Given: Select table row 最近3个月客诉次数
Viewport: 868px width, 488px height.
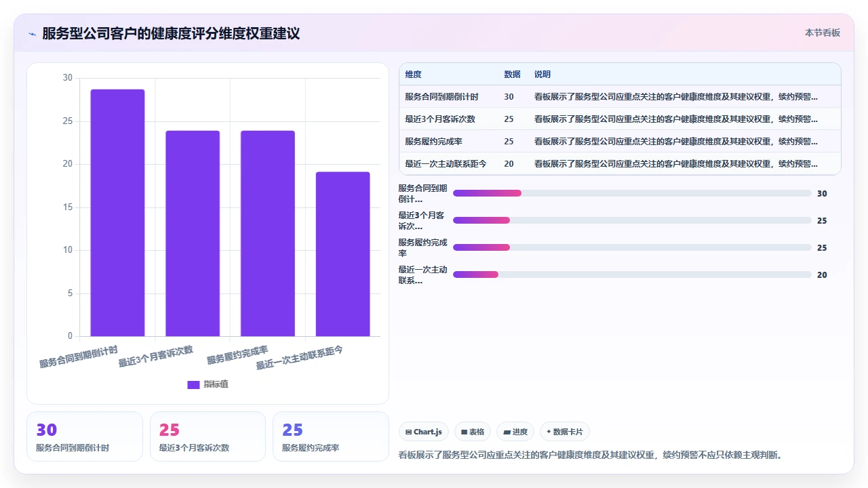Looking at the screenshot, I should 620,119.
